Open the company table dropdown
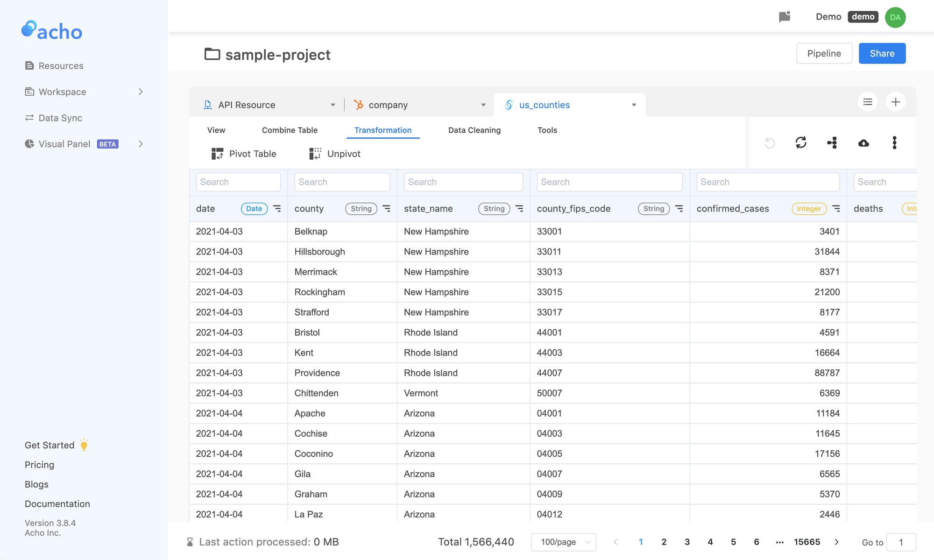This screenshot has height=560, width=934. (483, 105)
